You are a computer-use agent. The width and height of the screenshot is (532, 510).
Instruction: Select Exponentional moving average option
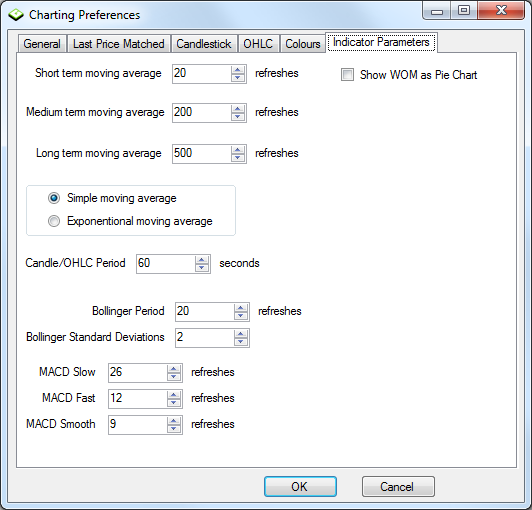click(x=54, y=221)
